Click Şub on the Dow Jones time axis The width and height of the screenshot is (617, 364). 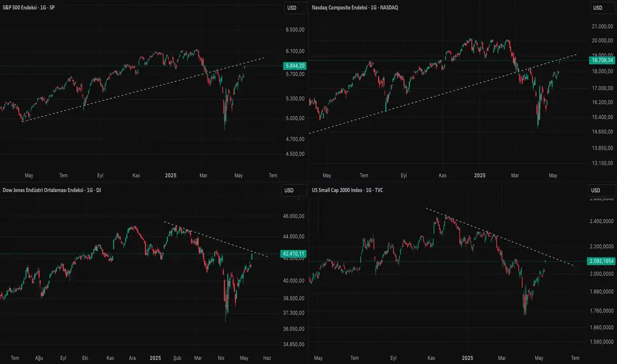(177, 355)
